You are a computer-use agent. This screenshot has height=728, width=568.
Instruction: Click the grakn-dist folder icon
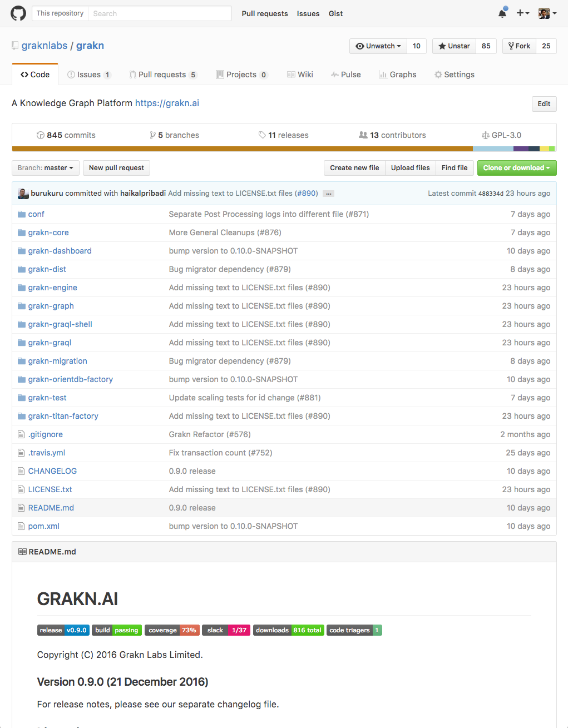click(22, 269)
